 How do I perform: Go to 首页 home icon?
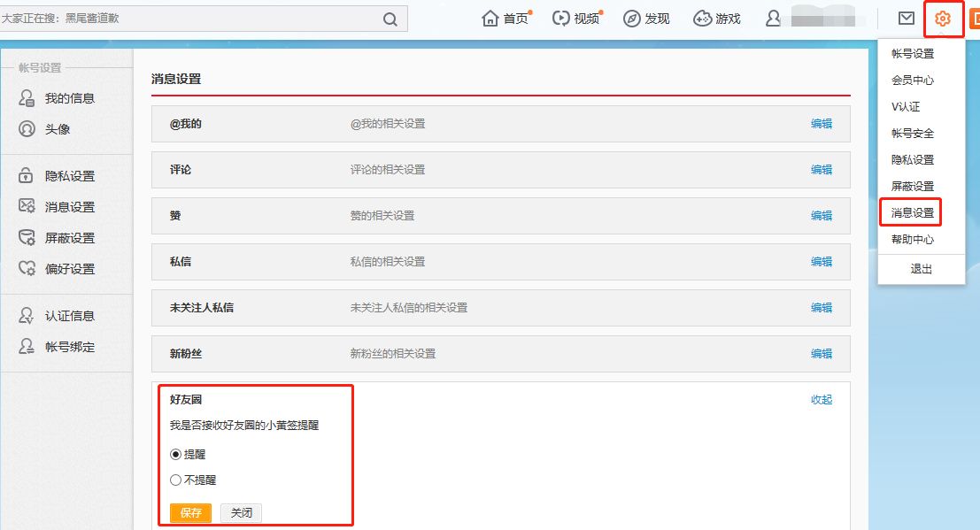coord(491,19)
